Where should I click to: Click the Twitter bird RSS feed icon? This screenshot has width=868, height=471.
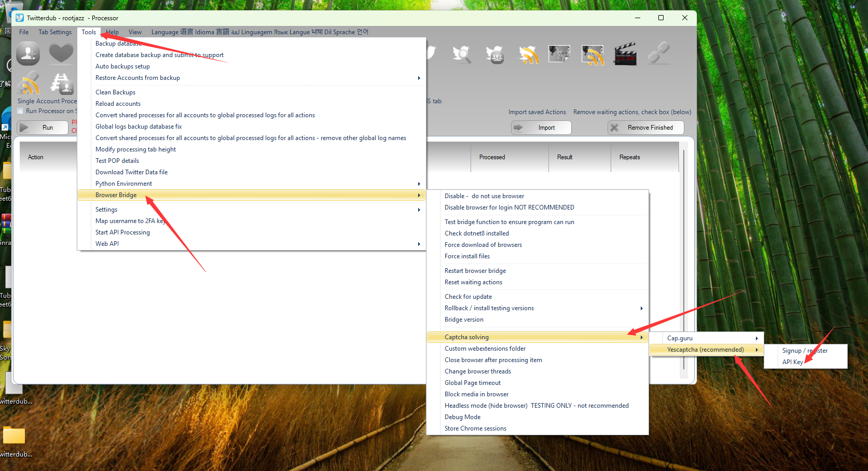tap(528, 54)
